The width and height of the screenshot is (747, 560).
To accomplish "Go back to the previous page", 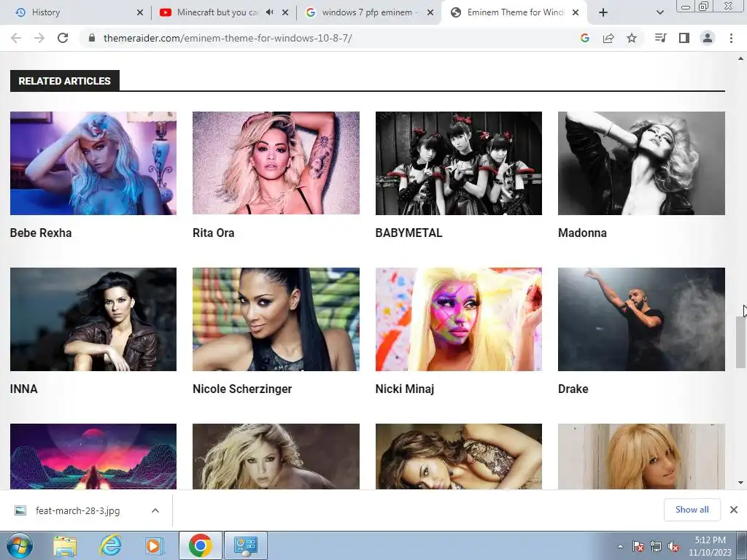I will (x=16, y=38).
